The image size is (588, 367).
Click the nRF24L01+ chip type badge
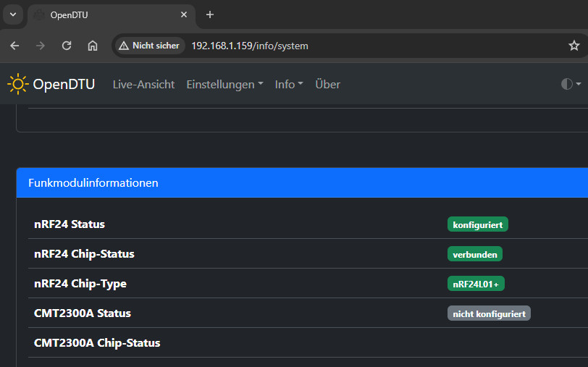coord(476,284)
